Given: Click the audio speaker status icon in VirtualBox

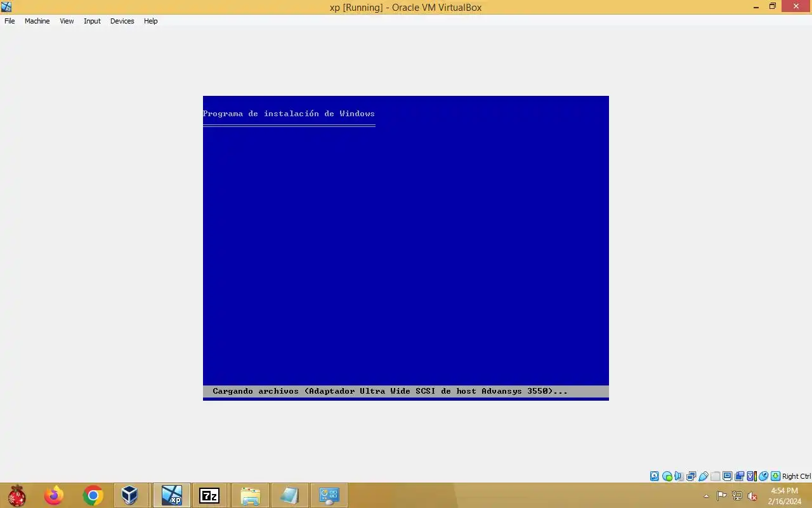Looking at the screenshot, I should [679, 476].
